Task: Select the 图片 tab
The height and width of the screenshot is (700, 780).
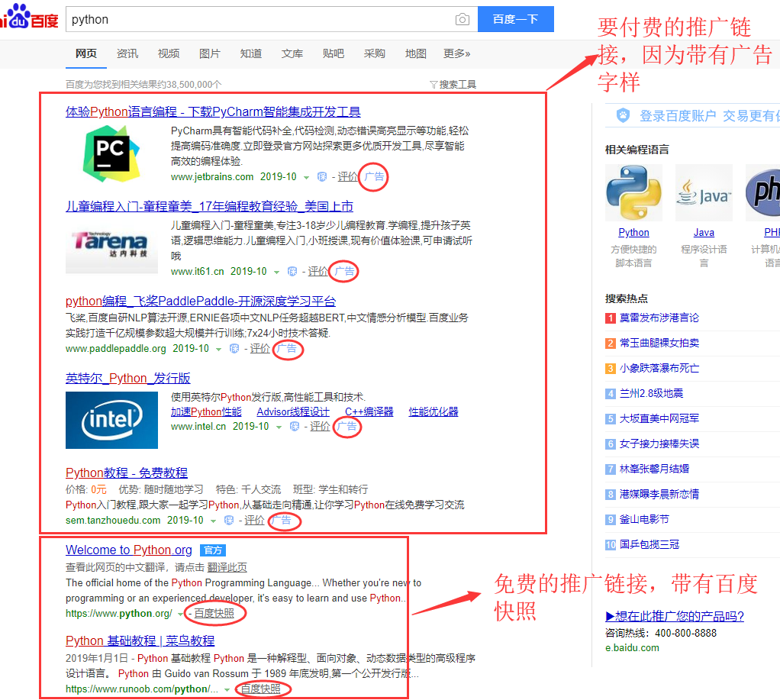Action: tap(209, 53)
